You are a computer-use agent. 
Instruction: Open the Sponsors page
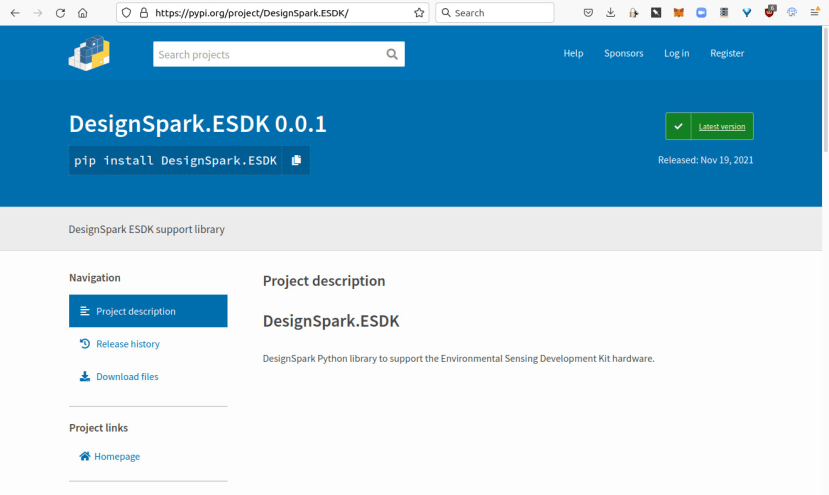click(x=623, y=53)
